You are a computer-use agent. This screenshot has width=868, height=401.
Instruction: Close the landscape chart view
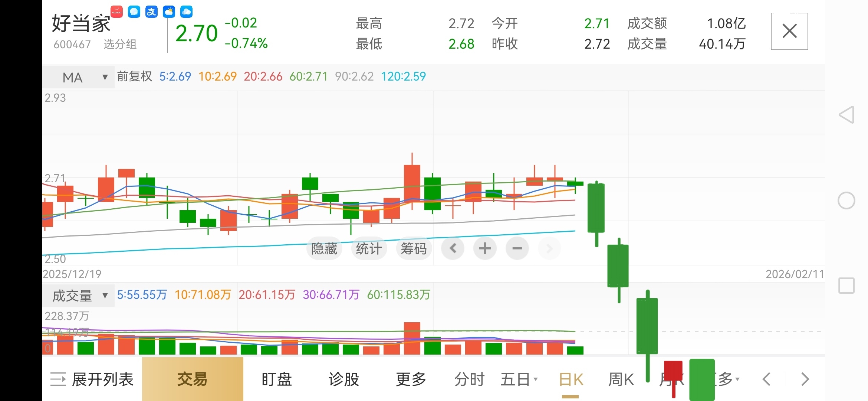point(789,31)
